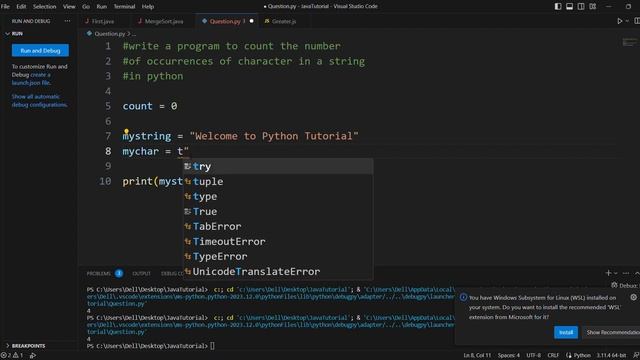
Task: Open the PROBLEMS panel tab
Action: click(x=99, y=273)
